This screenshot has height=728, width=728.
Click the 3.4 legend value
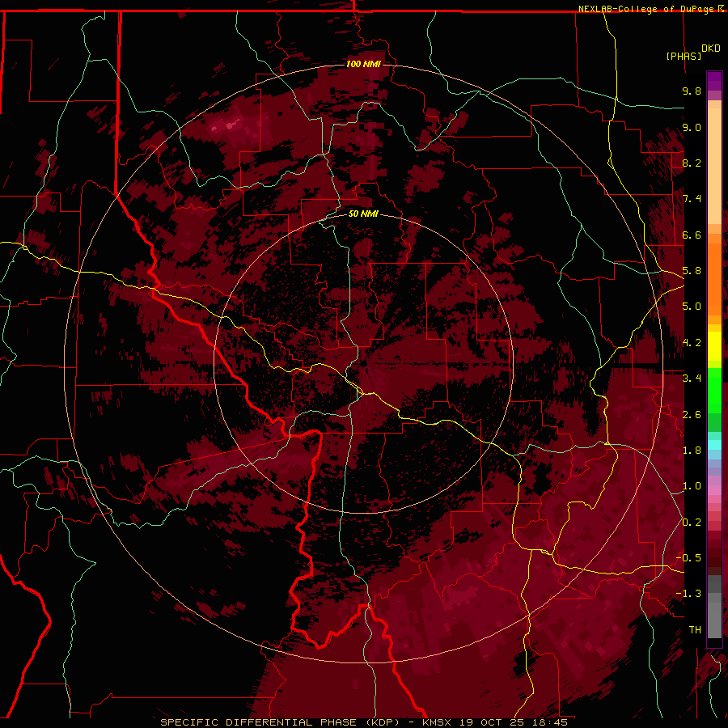coord(692,379)
